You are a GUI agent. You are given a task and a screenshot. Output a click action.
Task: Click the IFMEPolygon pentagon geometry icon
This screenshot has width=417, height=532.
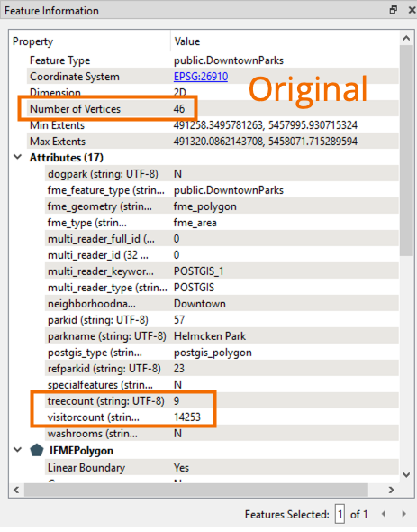point(37,450)
